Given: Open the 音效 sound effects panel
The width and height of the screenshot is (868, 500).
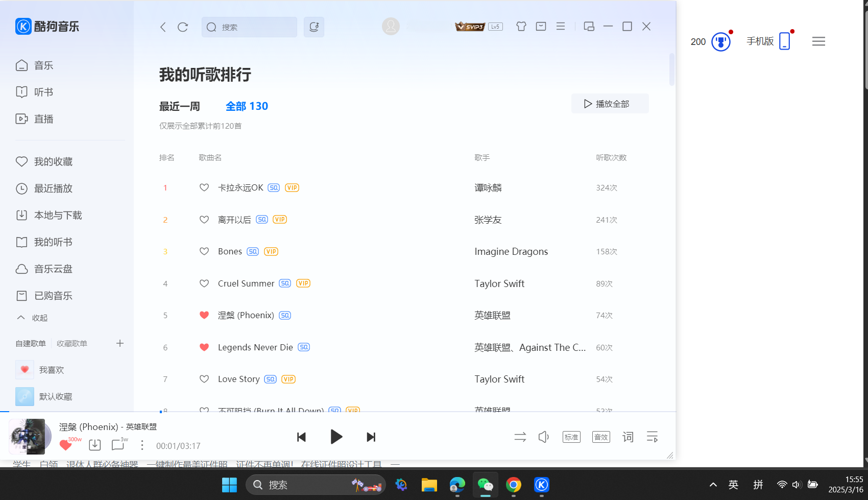Looking at the screenshot, I should [600, 437].
